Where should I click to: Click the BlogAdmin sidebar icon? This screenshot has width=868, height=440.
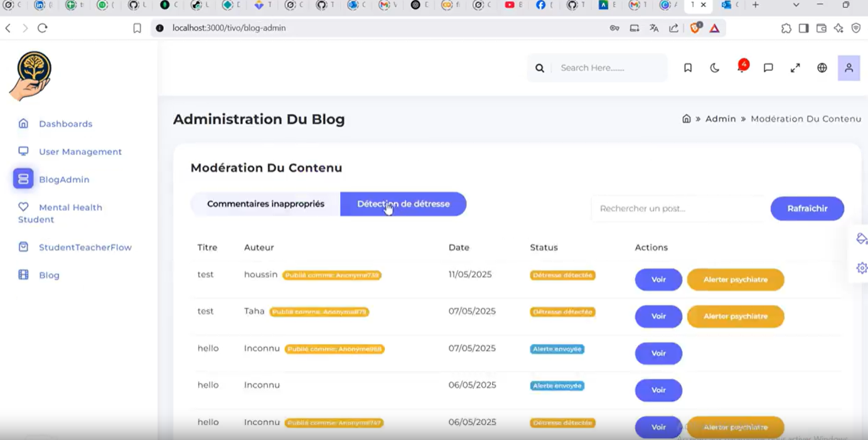click(x=23, y=179)
